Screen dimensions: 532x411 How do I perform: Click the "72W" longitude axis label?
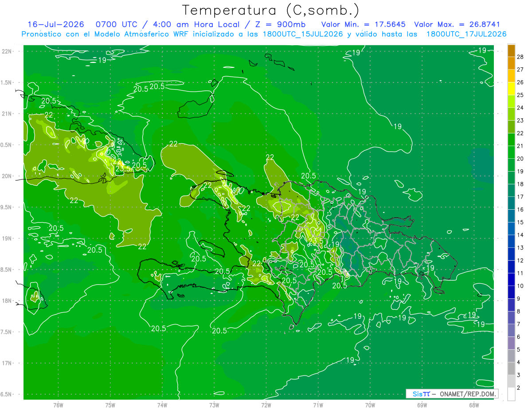click(266, 405)
